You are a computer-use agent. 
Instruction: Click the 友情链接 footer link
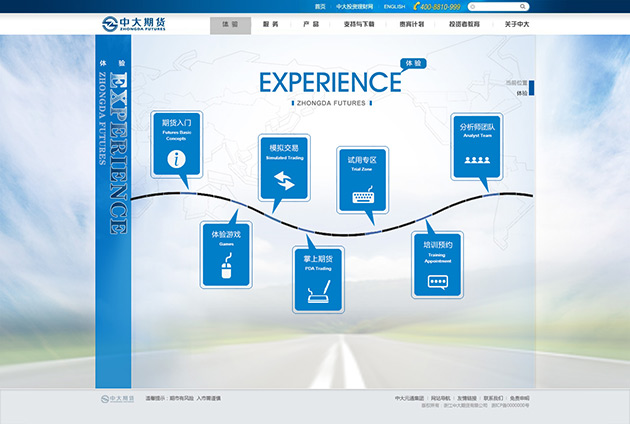coord(467,398)
